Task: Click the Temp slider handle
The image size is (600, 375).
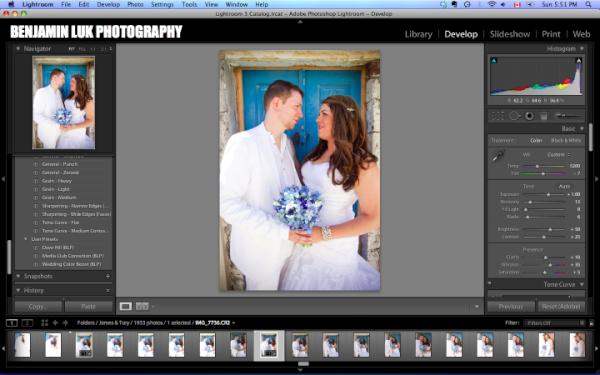Action: (x=537, y=166)
